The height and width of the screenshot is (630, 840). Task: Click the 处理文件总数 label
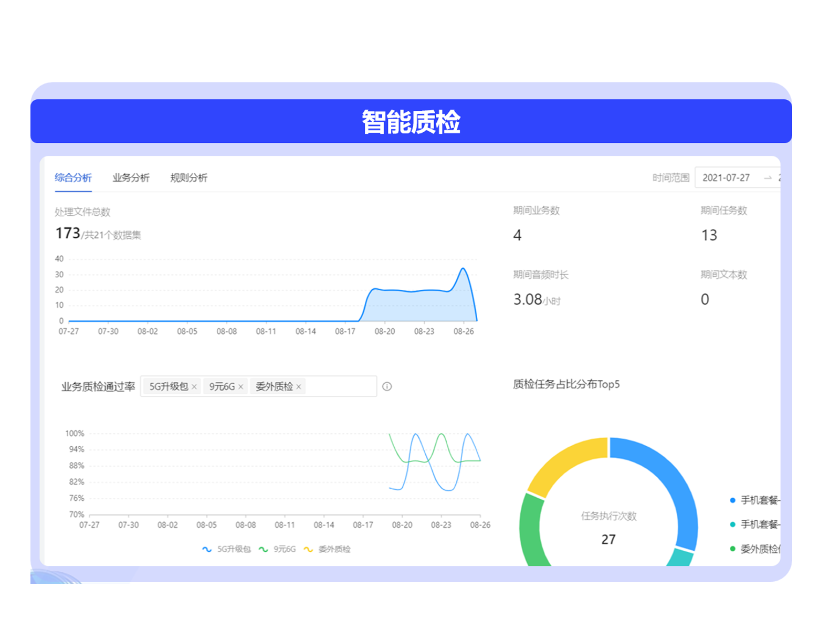[82, 212]
